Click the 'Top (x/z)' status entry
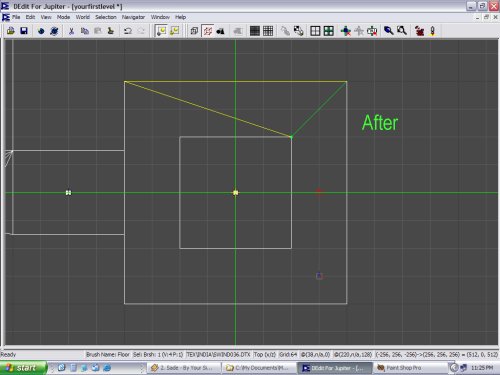This screenshot has width=500, height=375. pyautogui.click(x=265, y=354)
